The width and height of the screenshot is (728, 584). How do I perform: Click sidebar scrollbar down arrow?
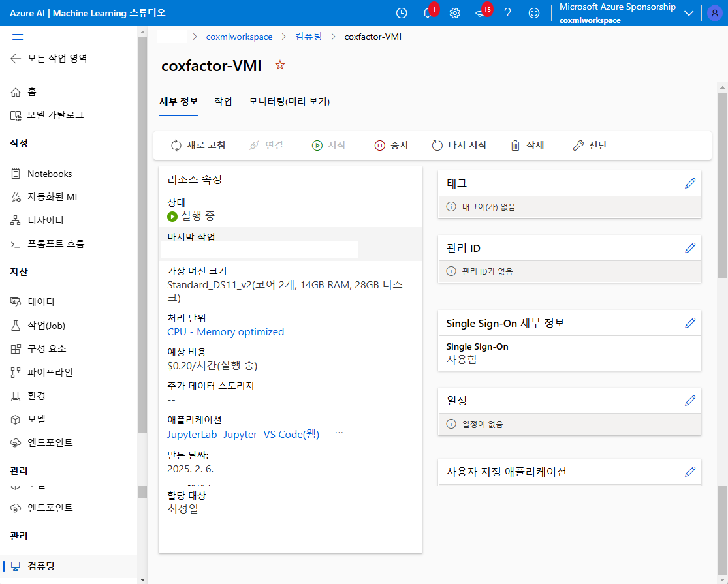click(142, 580)
